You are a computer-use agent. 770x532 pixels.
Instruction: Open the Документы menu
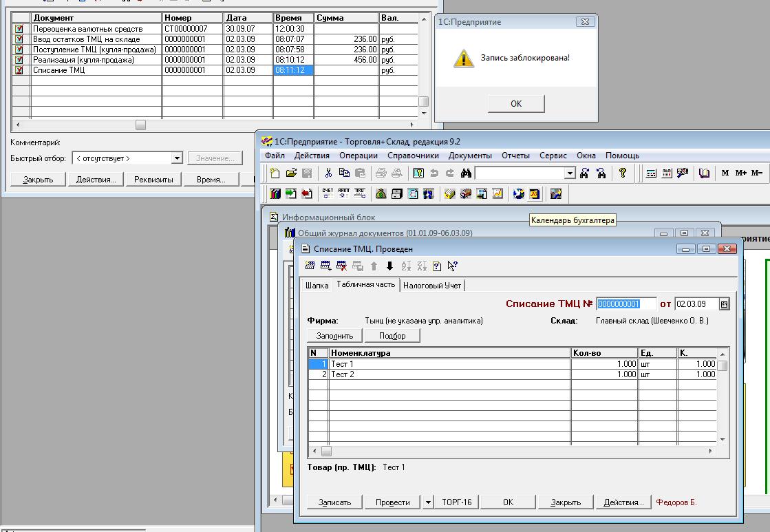(x=470, y=156)
